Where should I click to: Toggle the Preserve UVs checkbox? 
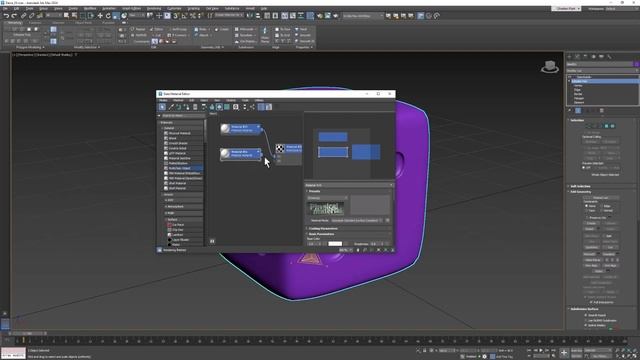click(587, 218)
